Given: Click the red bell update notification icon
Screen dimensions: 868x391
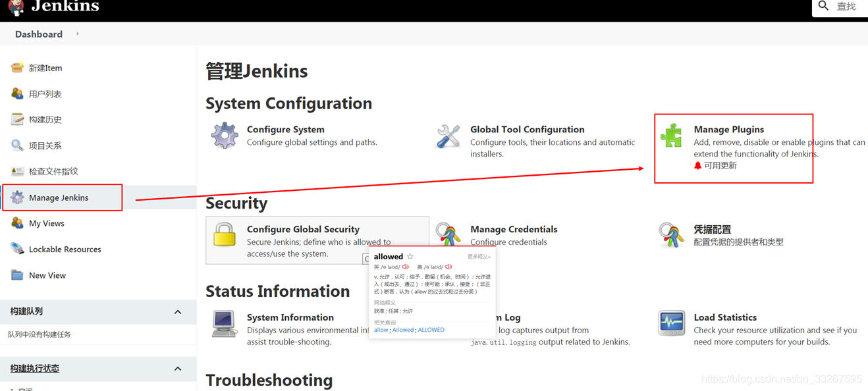Looking at the screenshot, I should pyautogui.click(x=698, y=166).
